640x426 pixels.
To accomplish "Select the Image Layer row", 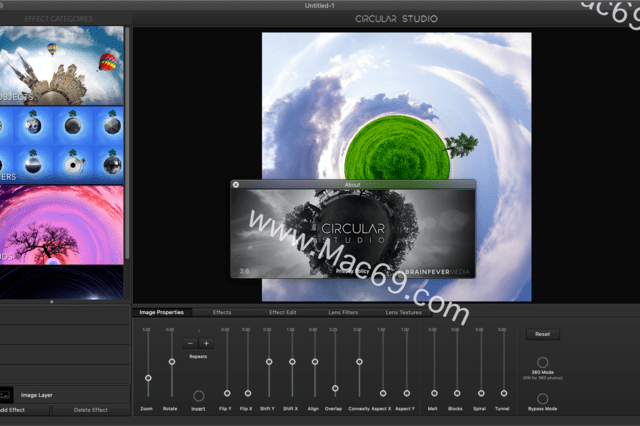I will point(65,395).
